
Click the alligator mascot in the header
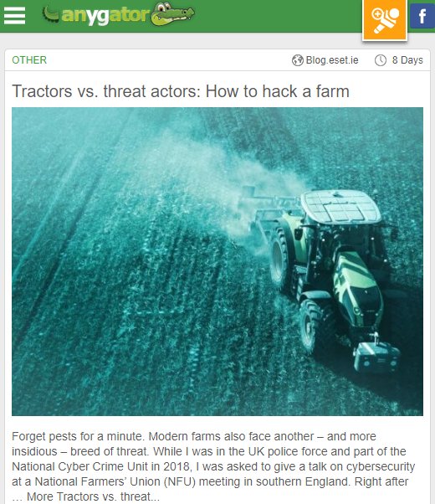[x=172, y=14]
